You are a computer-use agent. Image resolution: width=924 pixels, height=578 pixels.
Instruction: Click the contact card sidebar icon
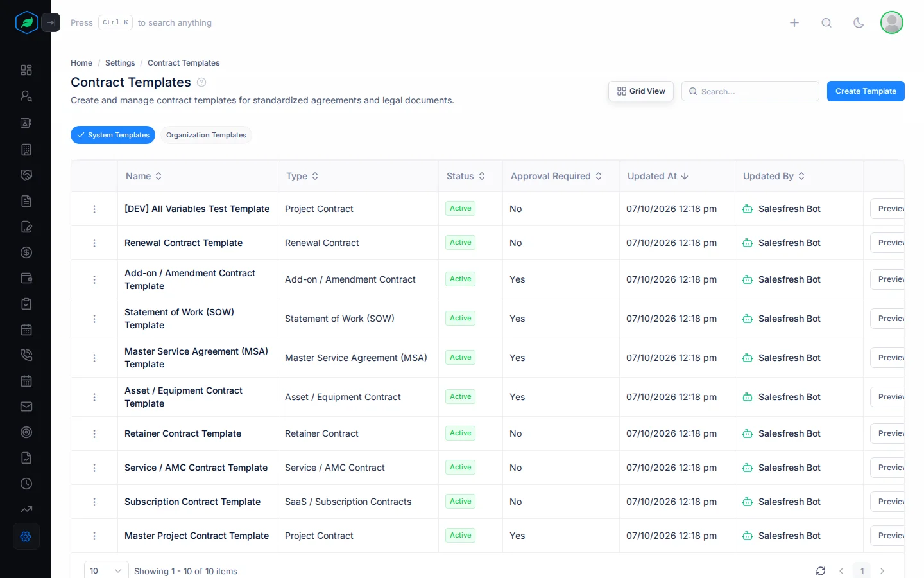point(26,123)
